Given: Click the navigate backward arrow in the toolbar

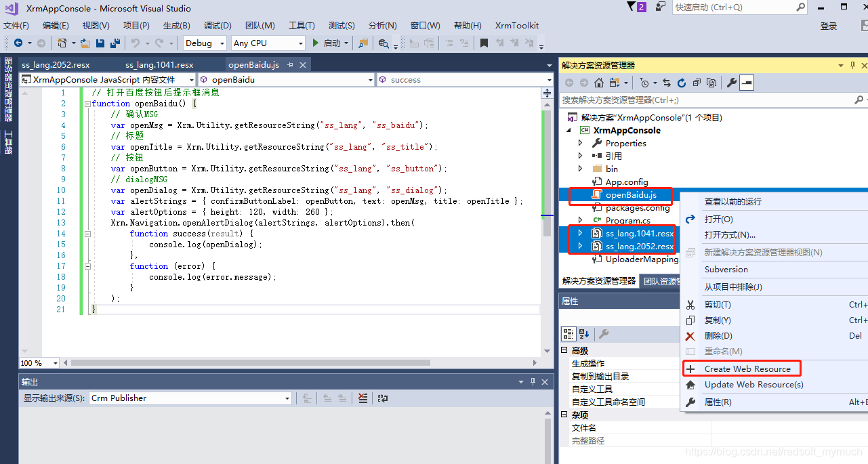Looking at the screenshot, I should pos(18,43).
